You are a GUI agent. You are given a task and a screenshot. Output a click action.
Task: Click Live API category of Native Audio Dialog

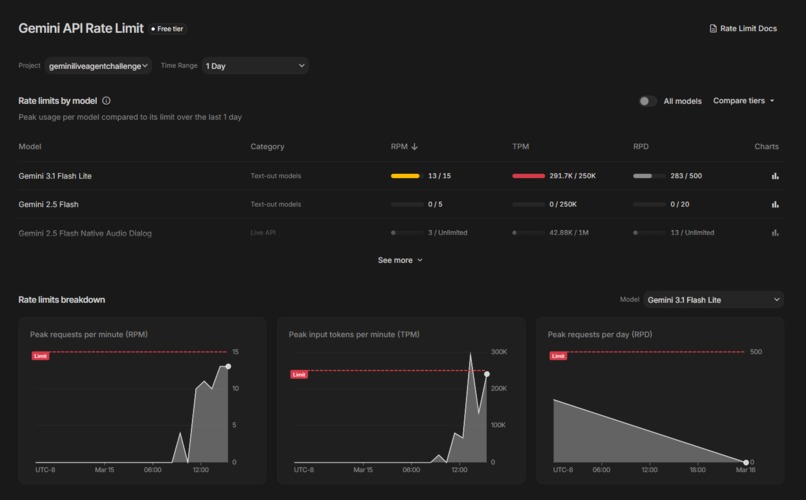click(263, 233)
